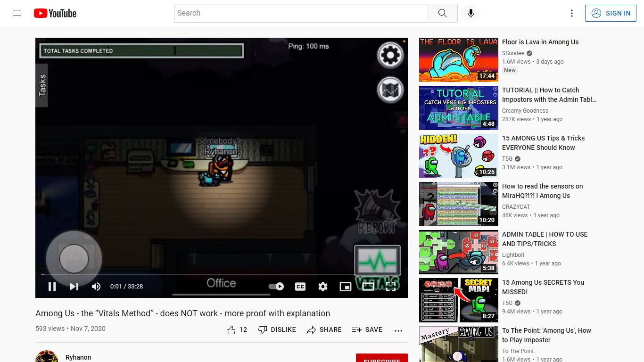This screenshot has height=362, width=644.
Task: Click the 0:01 / 33:28 time display
Action: 126,287
